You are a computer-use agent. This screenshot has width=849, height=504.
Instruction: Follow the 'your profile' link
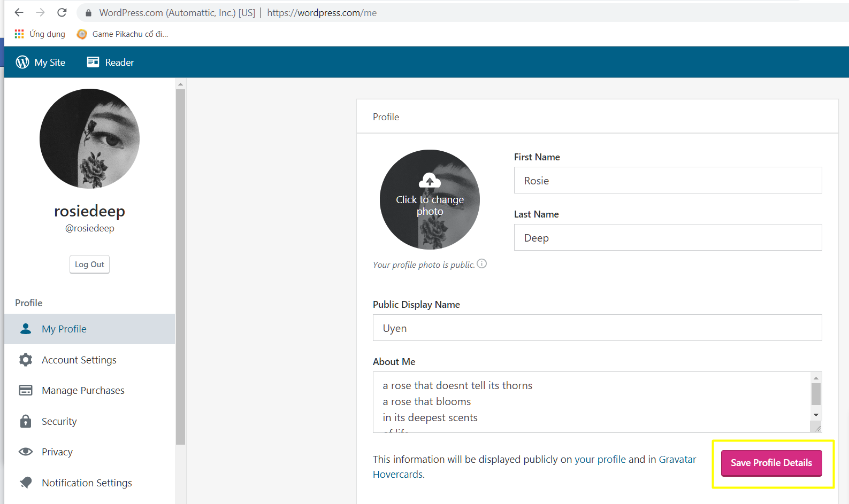click(600, 459)
